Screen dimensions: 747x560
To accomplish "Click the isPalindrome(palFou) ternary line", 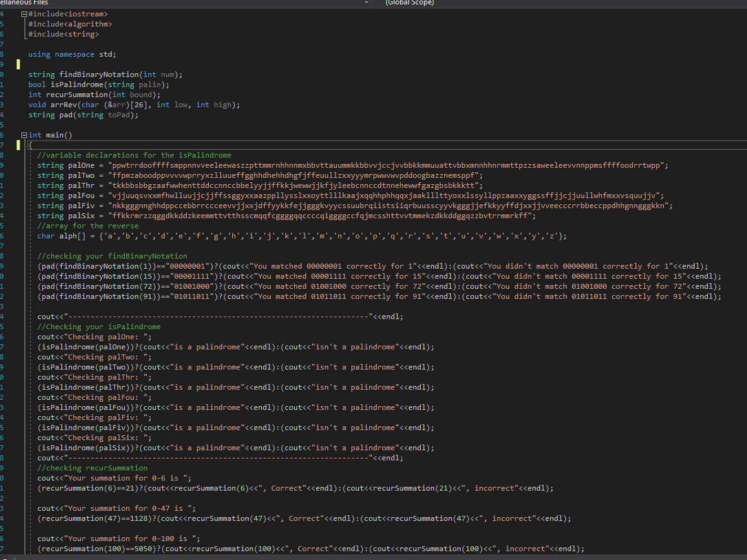I will tap(236, 407).
